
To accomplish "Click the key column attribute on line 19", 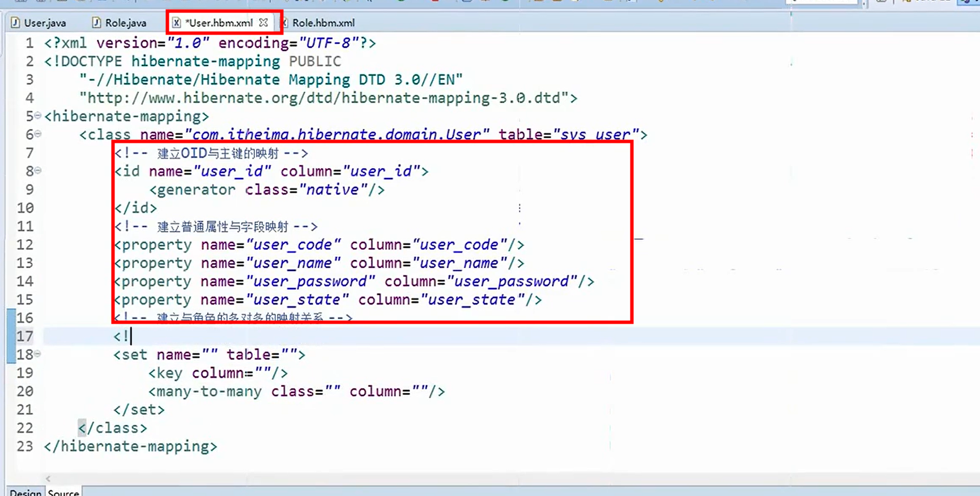I will point(231,373).
